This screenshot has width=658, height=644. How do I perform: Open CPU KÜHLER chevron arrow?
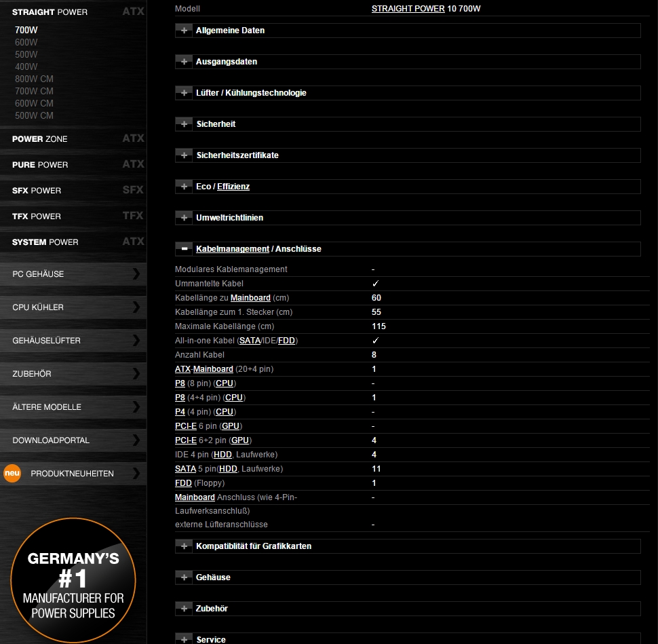(x=136, y=307)
